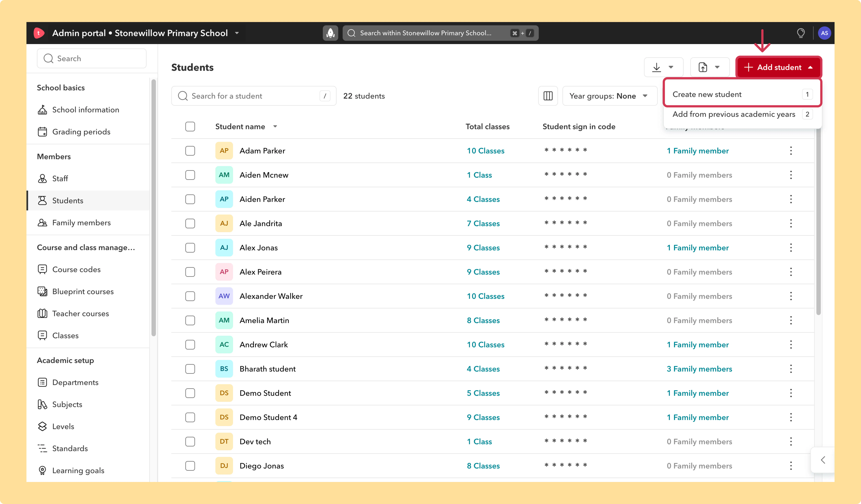The width and height of the screenshot is (861, 504).
Task: Open the school switcher dropdown arrow
Action: click(237, 33)
